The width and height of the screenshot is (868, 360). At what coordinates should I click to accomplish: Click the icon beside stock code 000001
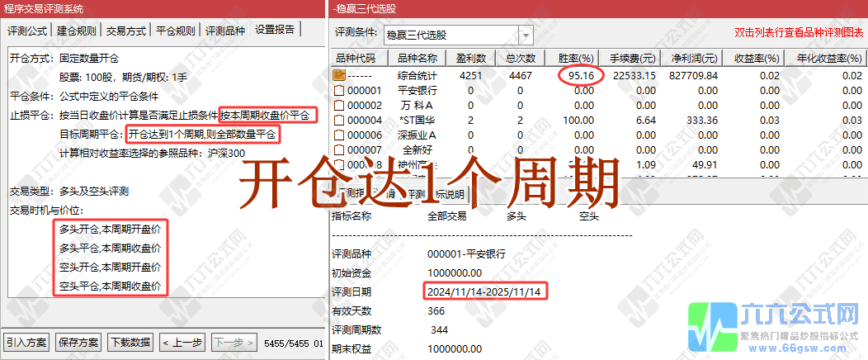click(338, 90)
